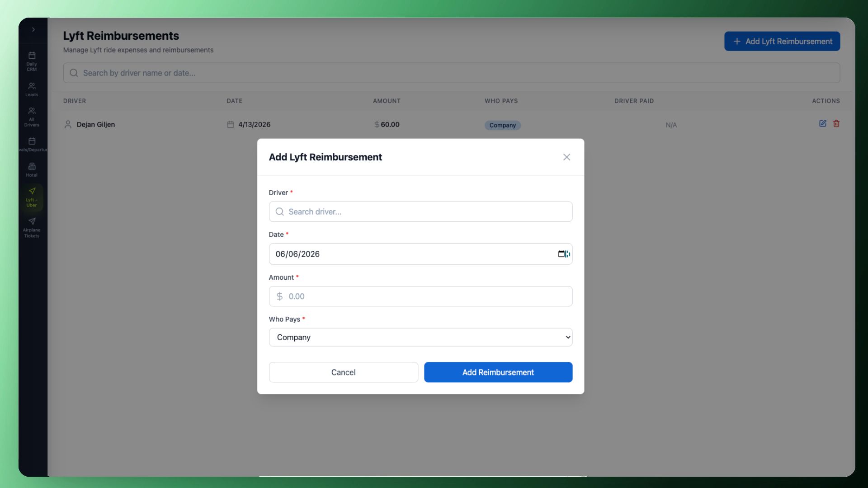Click the AMOUNT column header

point(387,101)
